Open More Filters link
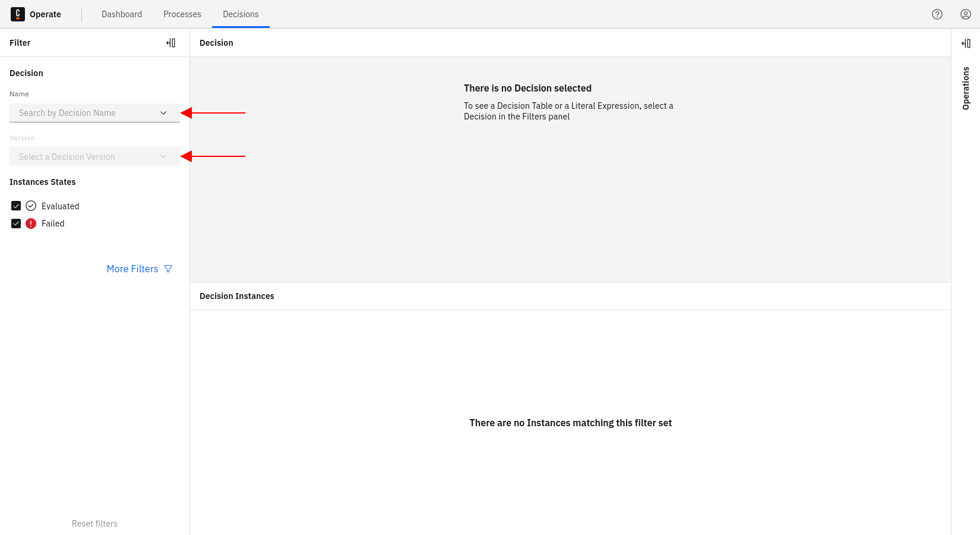The height and width of the screenshot is (535, 980). (132, 269)
